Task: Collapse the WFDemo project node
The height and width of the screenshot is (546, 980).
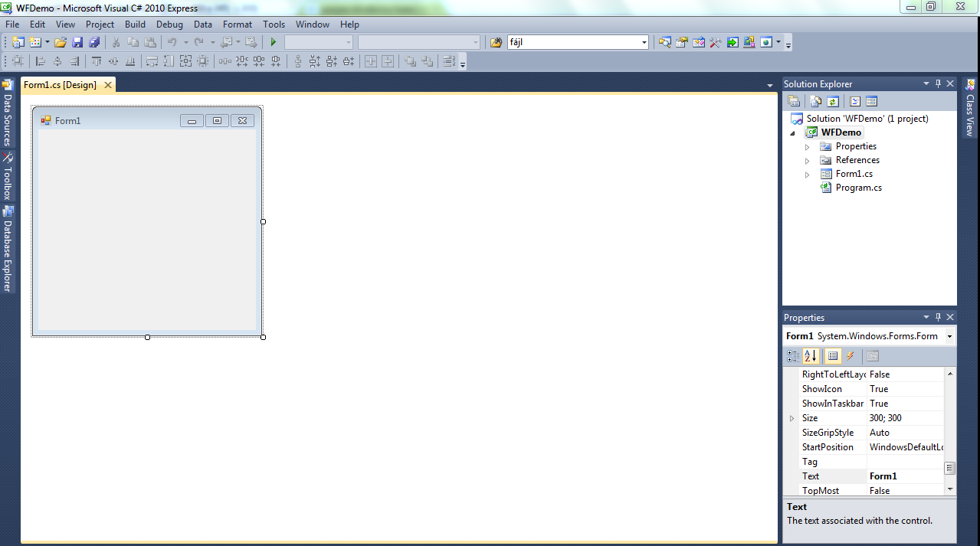Action: tap(792, 132)
